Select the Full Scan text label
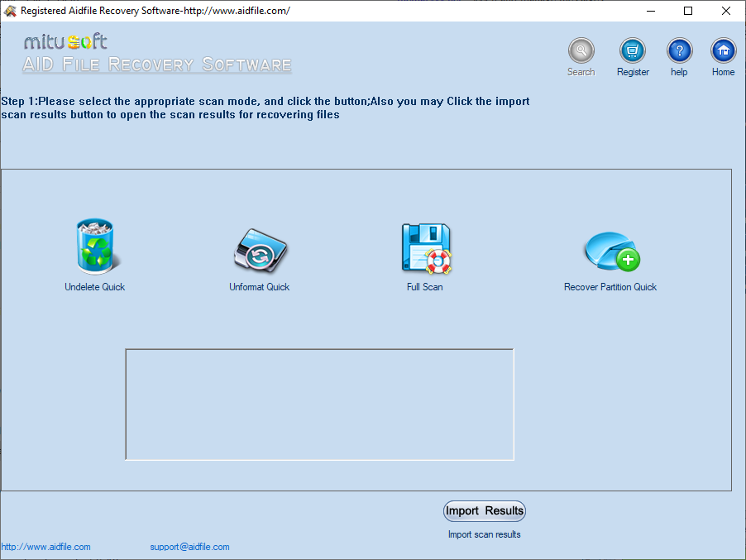 tap(425, 286)
